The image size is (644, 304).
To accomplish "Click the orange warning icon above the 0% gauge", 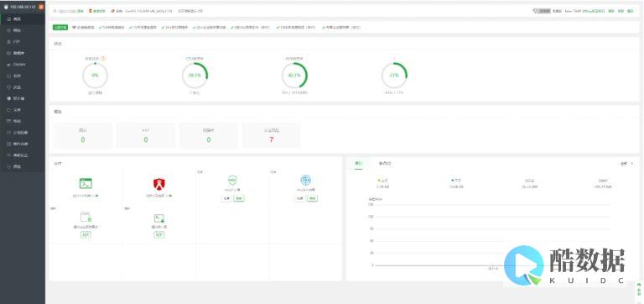I will pos(103,59).
